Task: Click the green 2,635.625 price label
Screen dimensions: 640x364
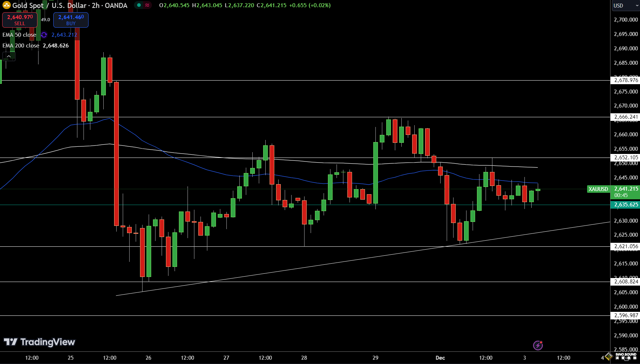Action: [x=626, y=205]
